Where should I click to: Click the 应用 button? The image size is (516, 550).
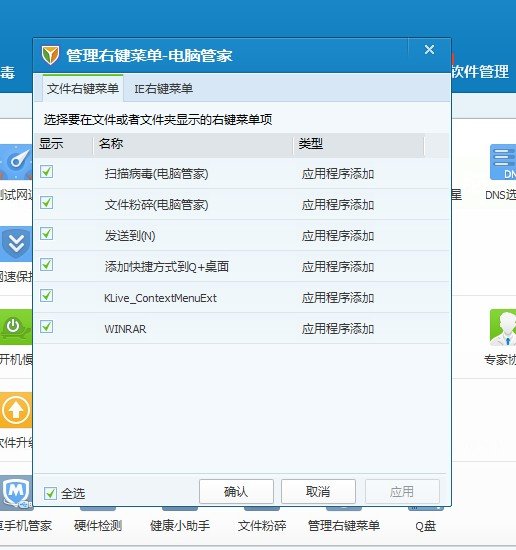pos(402,491)
